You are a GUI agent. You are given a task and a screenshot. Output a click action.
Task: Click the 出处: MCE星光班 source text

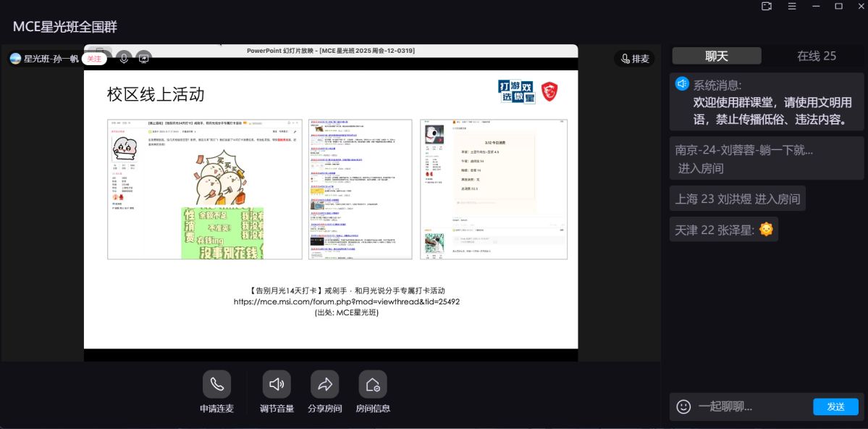347,312
